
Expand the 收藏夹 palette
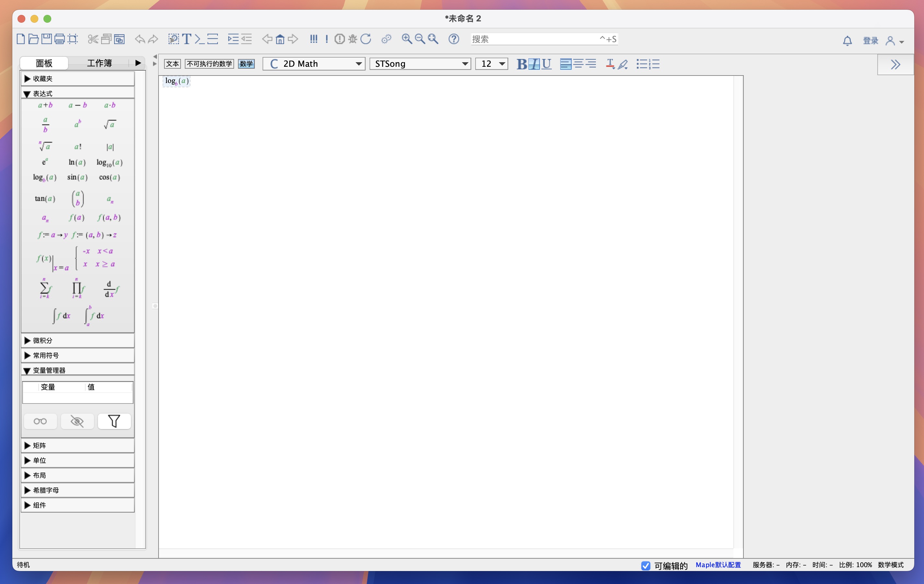pyautogui.click(x=77, y=79)
